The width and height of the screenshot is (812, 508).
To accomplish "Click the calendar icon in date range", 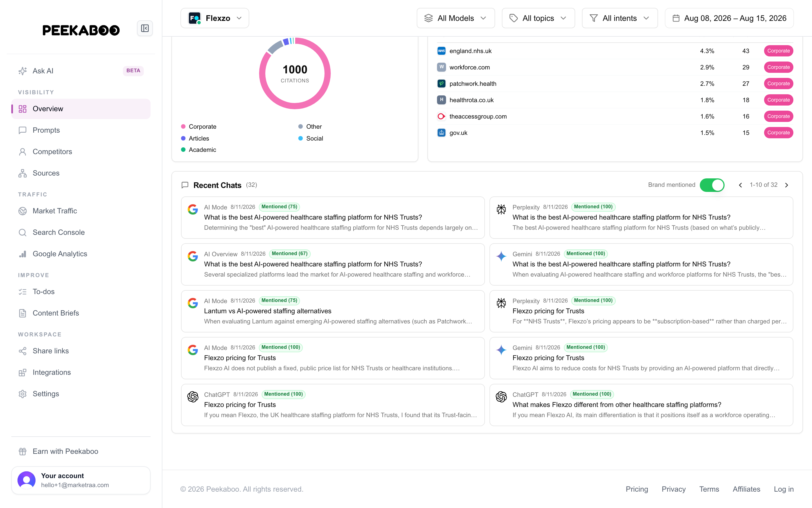I will click(x=676, y=18).
